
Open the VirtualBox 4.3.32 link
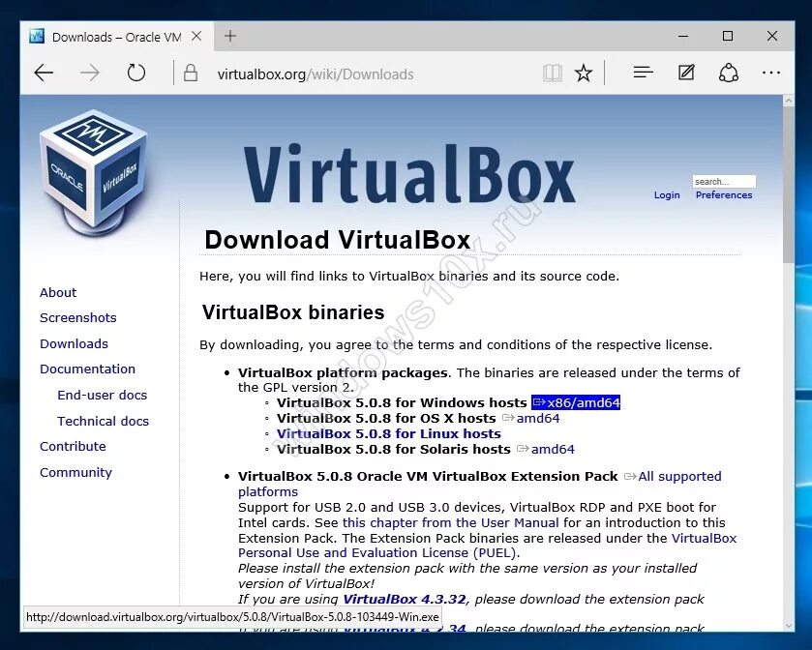click(x=405, y=600)
